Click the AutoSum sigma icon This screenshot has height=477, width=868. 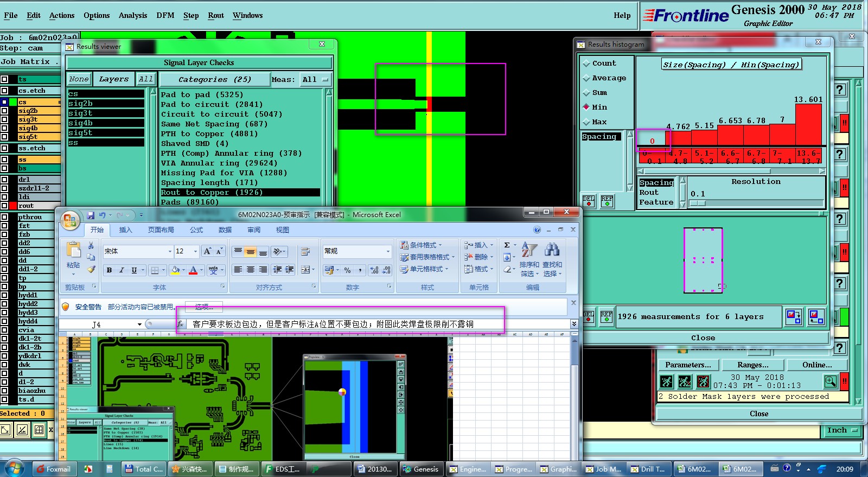[507, 245]
